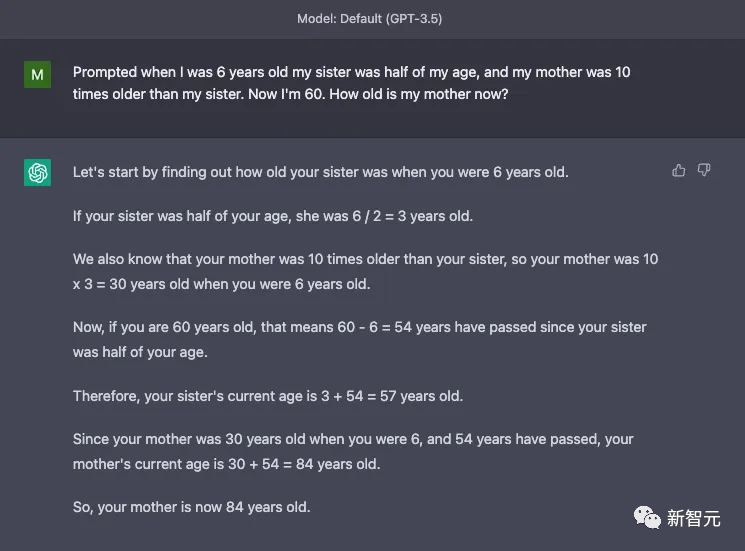The height and width of the screenshot is (551, 745).
Task: Click the WeChat watermark icon
Action: tap(646, 517)
